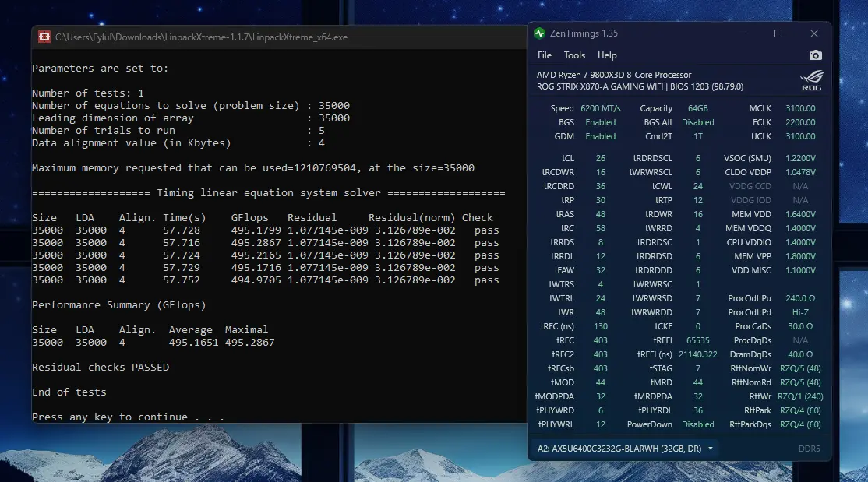Select the MEM VPP value 1.8000V
This screenshot has height=482, width=868.
pos(800,256)
